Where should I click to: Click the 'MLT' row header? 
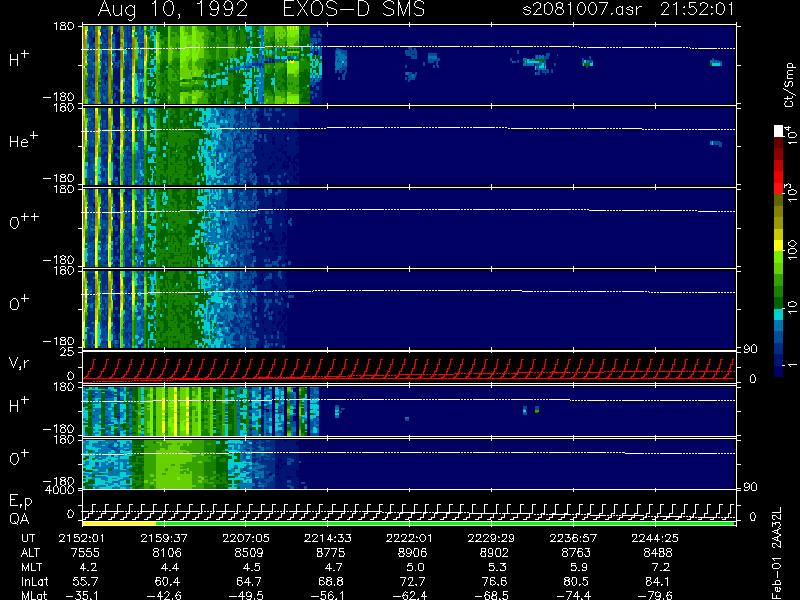32,567
